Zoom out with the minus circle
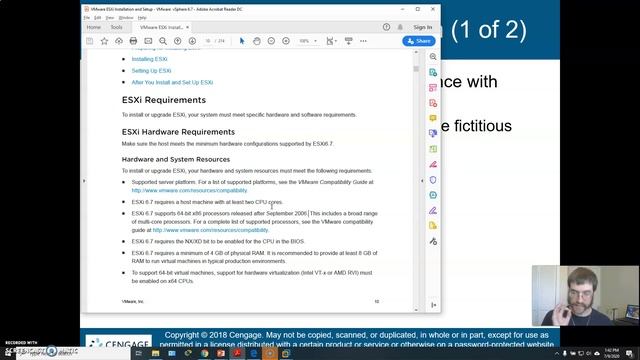 coord(271,41)
